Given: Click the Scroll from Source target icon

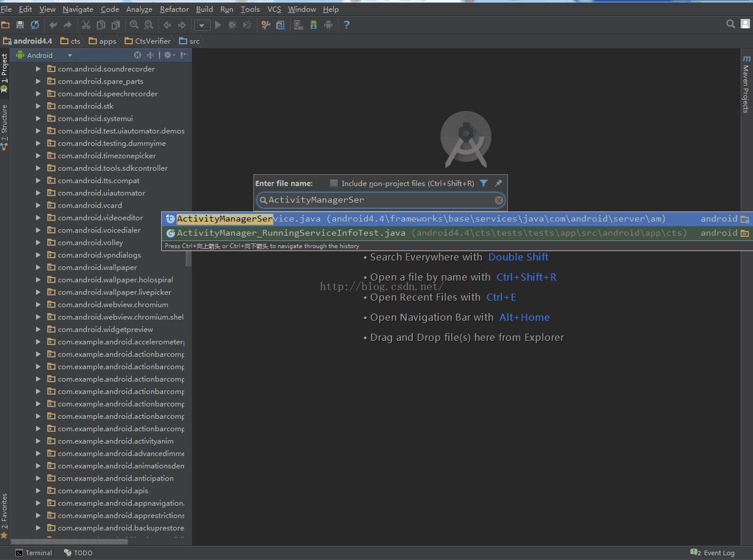Looking at the screenshot, I should 138,55.
